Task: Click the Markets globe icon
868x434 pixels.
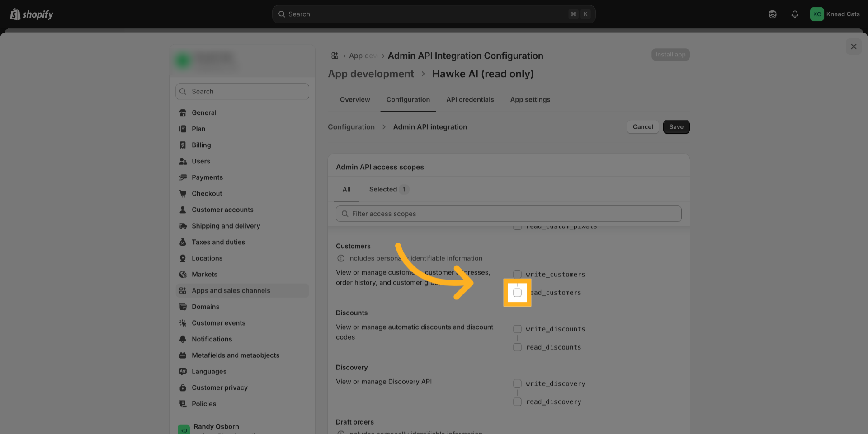Action: [x=183, y=275]
